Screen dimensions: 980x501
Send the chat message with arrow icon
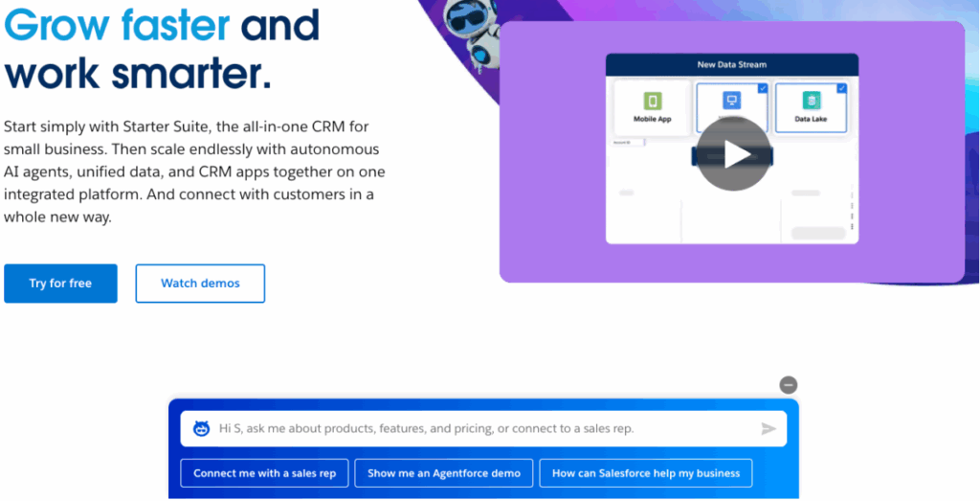(x=768, y=429)
